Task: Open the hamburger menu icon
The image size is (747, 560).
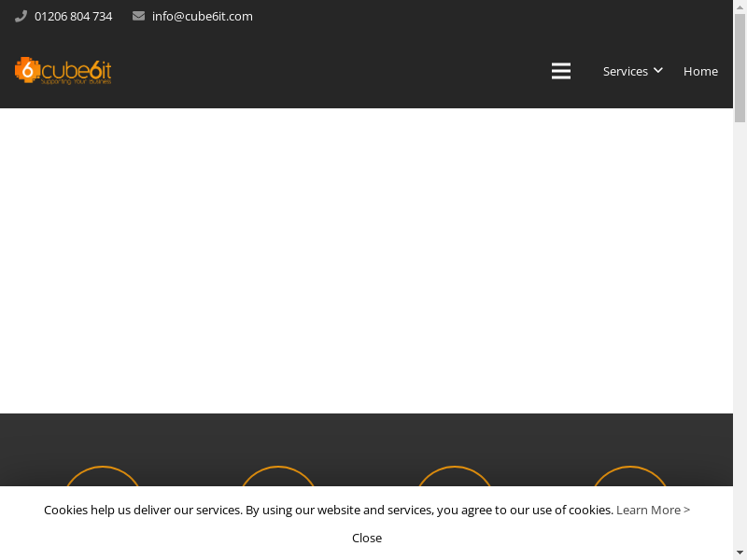Action: point(561,71)
